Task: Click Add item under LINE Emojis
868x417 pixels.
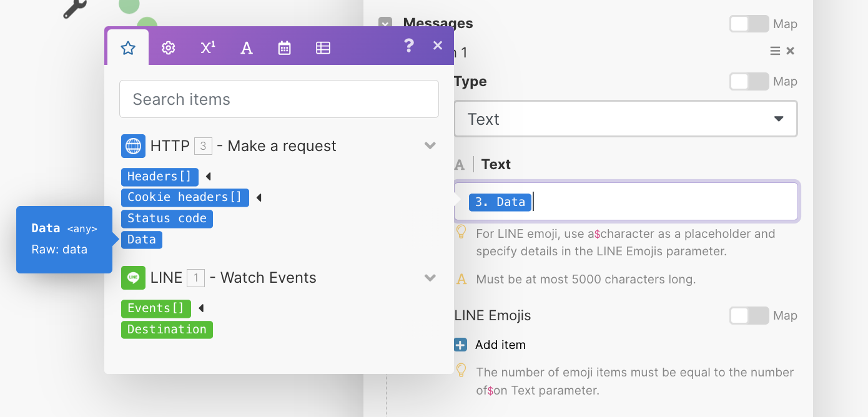Action: [500, 345]
